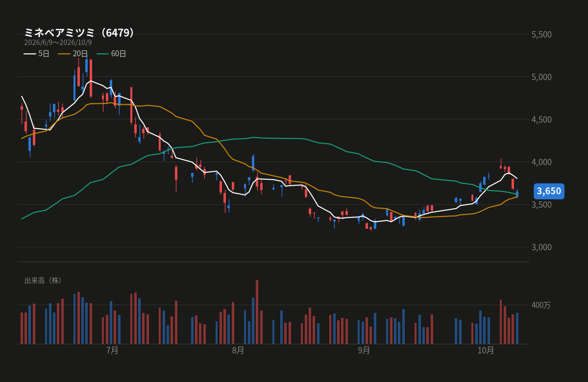
Task: Click the 9月 month label on time axis
Action: click(364, 350)
